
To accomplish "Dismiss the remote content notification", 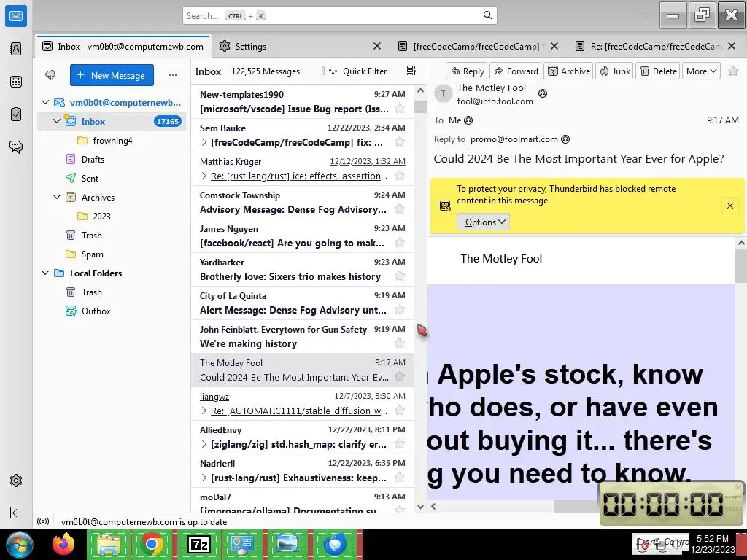I will click(x=729, y=206).
